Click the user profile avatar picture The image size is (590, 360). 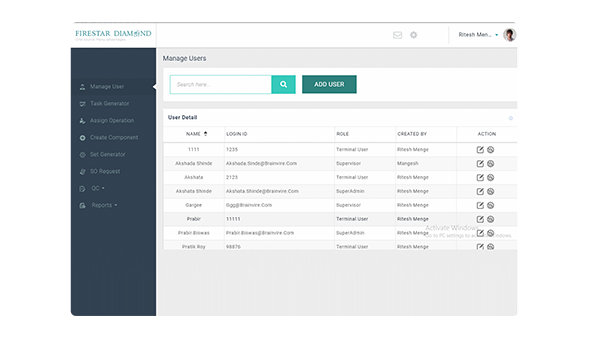[509, 35]
